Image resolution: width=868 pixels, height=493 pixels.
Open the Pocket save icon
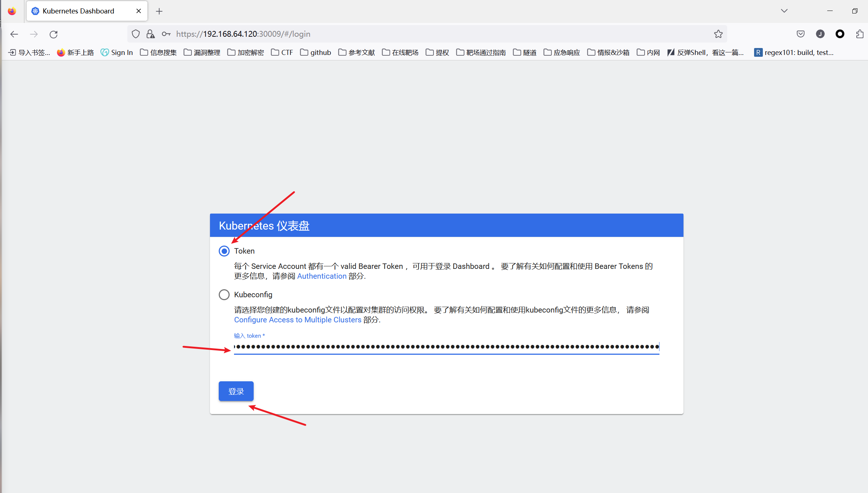[x=800, y=34]
